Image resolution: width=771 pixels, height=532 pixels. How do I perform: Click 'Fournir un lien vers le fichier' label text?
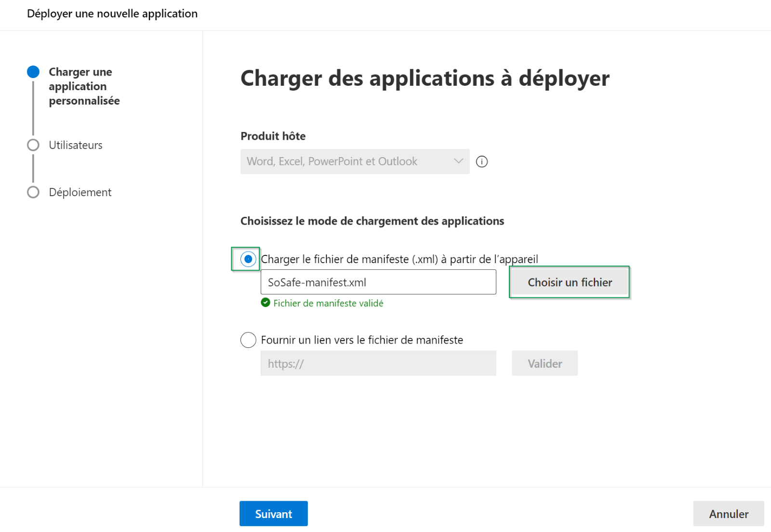tap(361, 340)
